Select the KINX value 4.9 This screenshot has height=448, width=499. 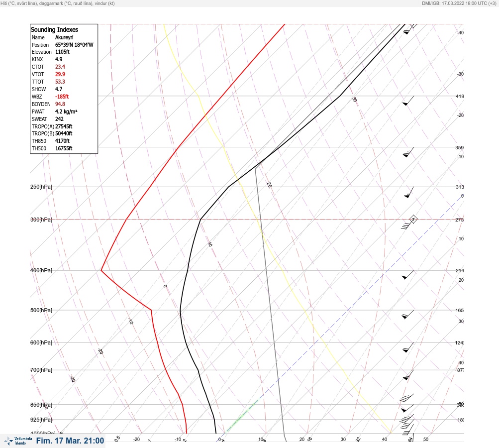59,59
